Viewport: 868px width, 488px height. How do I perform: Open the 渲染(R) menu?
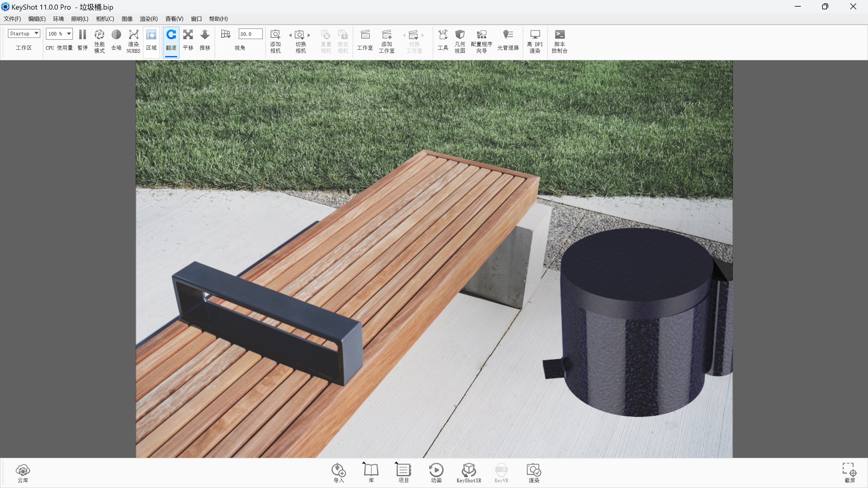coord(149,19)
